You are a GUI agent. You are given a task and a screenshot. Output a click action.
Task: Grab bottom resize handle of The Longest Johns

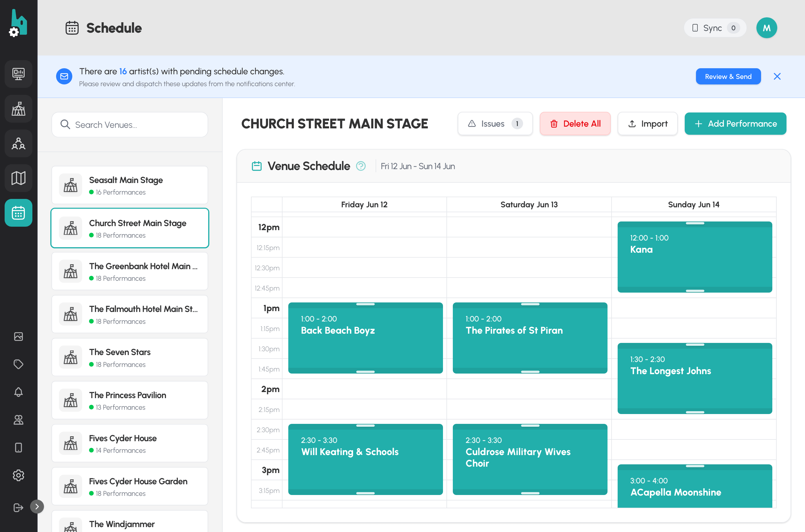(695, 412)
